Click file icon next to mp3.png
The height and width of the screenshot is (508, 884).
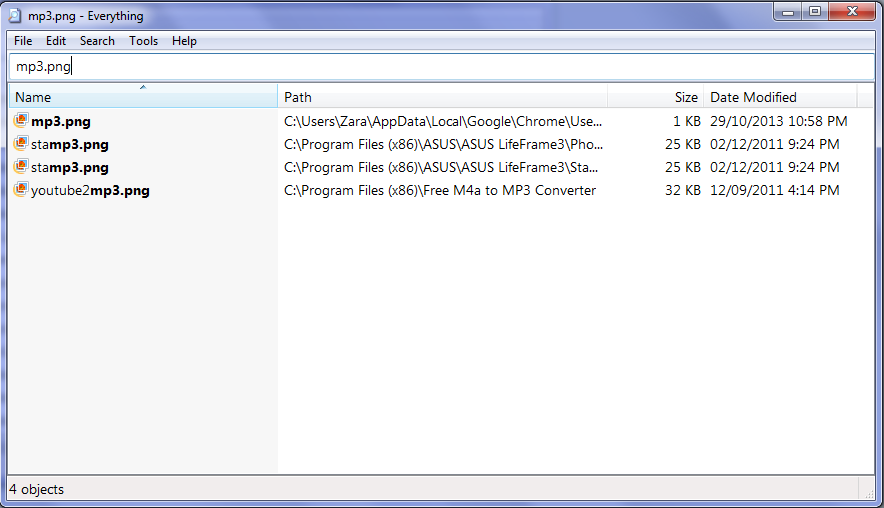point(21,120)
